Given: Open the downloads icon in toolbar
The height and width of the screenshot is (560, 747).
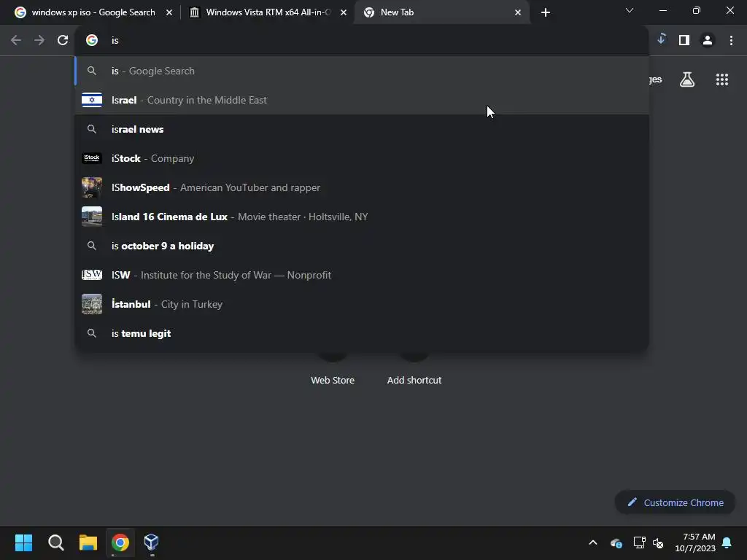Looking at the screenshot, I should coord(661,39).
